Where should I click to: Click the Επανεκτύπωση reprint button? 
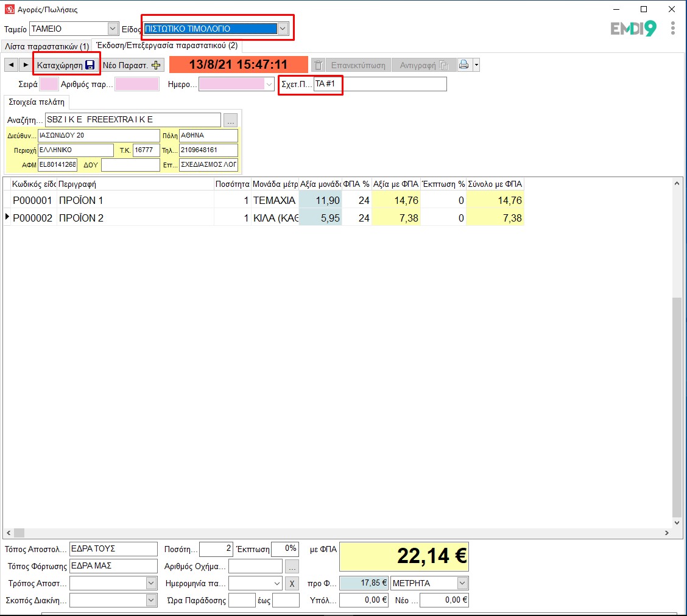[x=358, y=65]
